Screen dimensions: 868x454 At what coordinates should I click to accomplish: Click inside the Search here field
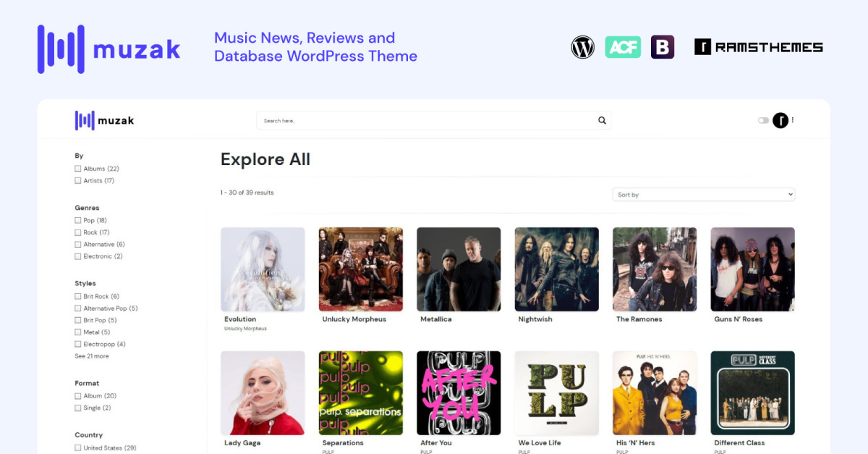pyautogui.click(x=427, y=121)
